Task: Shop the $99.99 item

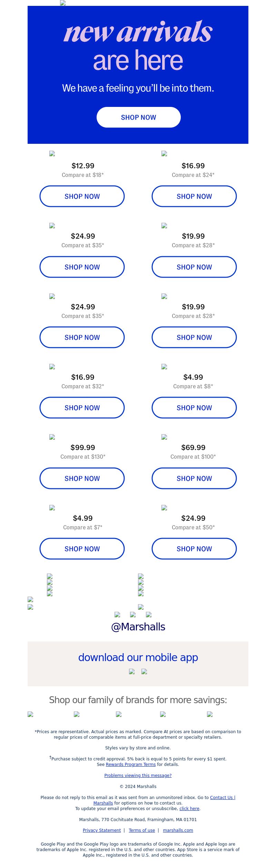Action: tap(82, 478)
